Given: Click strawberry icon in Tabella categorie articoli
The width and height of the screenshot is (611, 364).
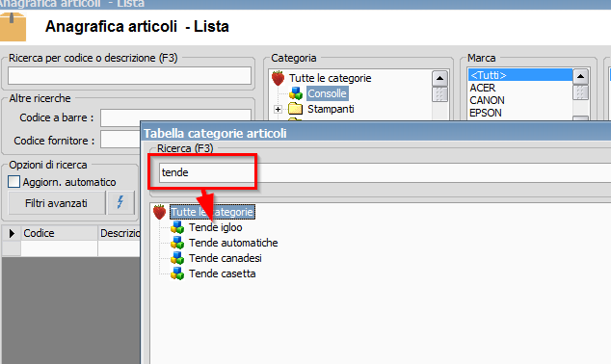Looking at the screenshot, I should 159,212.
